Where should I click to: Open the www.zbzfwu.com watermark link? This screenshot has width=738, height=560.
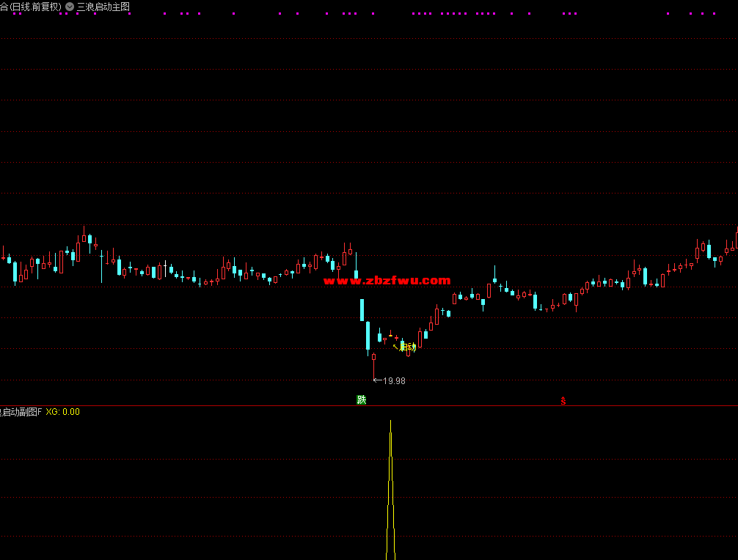pos(387,280)
